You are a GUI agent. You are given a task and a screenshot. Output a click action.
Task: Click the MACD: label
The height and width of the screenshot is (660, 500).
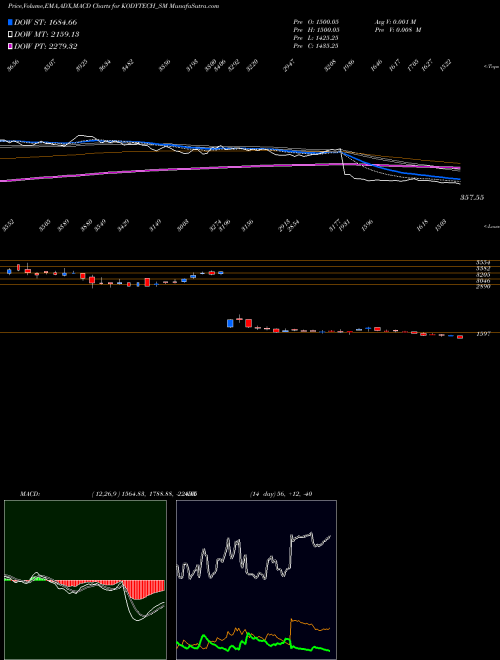click(x=30, y=494)
